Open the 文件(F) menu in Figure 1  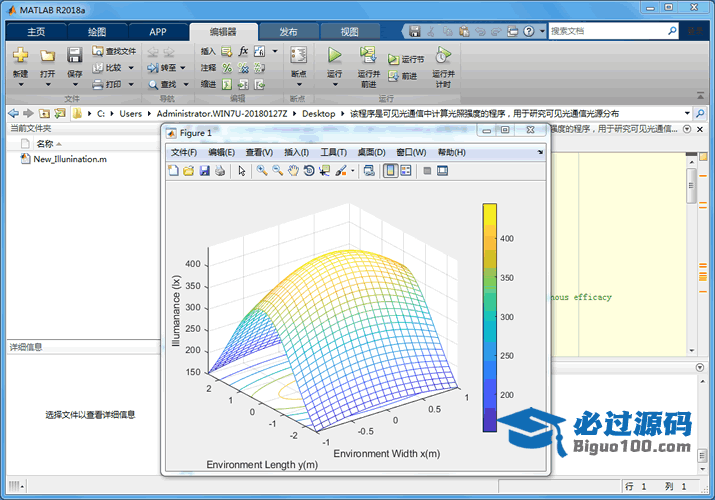184,152
